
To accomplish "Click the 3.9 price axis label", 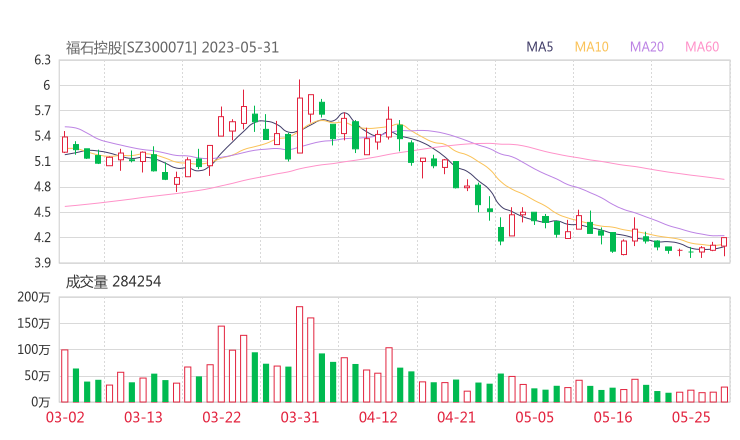I will pyautogui.click(x=42, y=263).
